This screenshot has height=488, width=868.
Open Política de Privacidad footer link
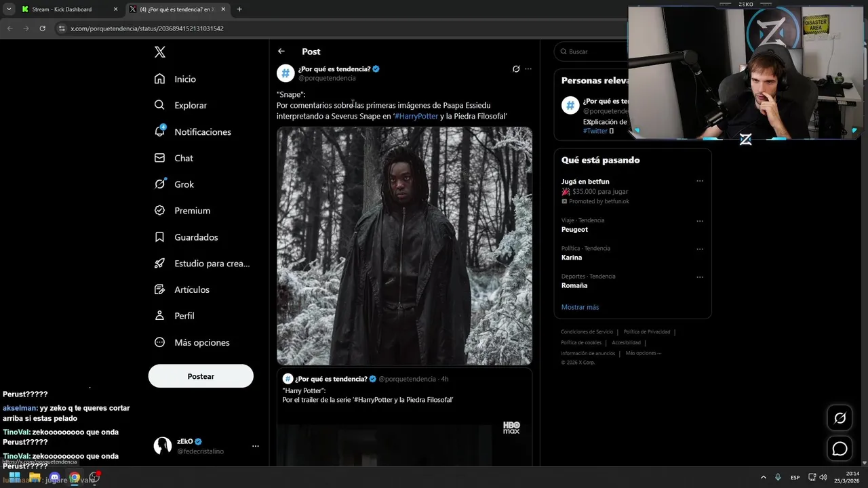click(x=647, y=331)
